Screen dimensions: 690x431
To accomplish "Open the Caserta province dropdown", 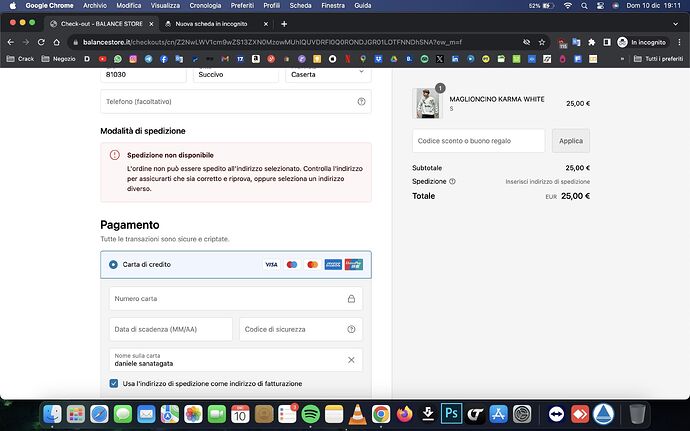I will coord(328,74).
